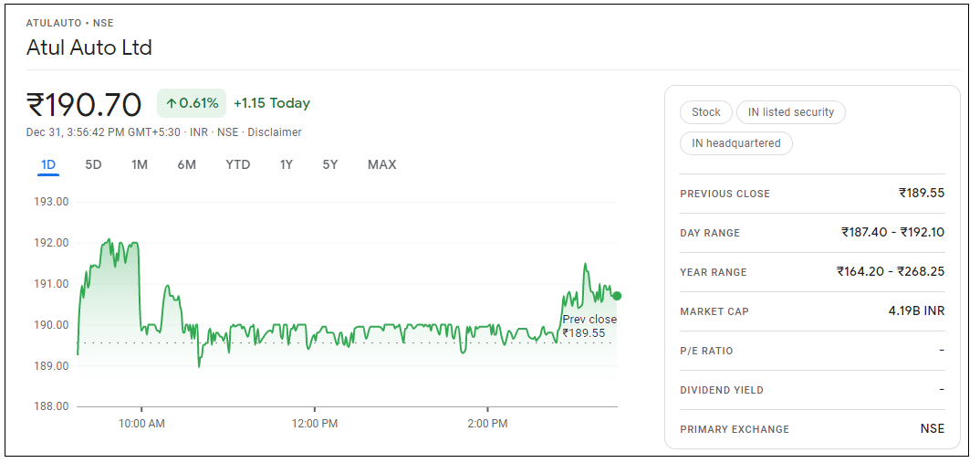Click the 4.19B INR market cap value
Viewport: 980px width, 463px height.
tap(917, 311)
